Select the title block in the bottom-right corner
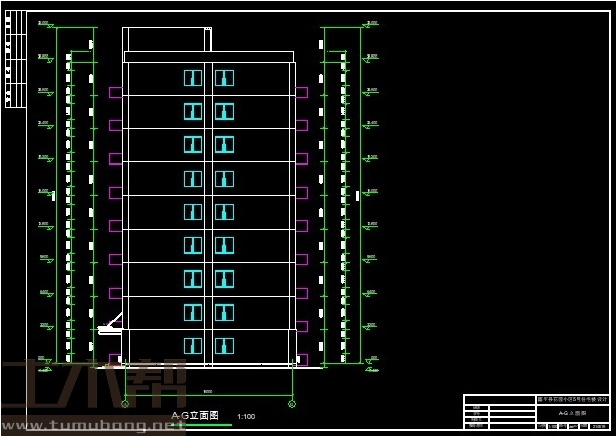The image size is (616, 436). [536, 413]
